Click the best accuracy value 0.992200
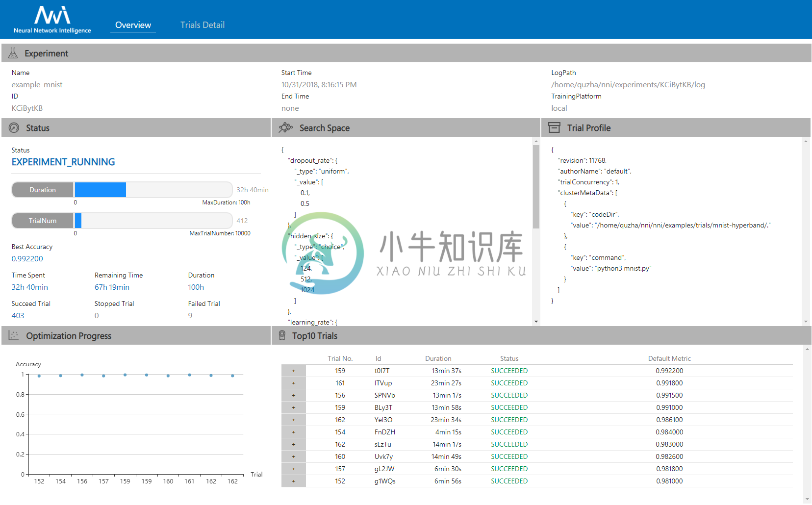Viewport: 812px width, 505px height. click(x=27, y=258)
